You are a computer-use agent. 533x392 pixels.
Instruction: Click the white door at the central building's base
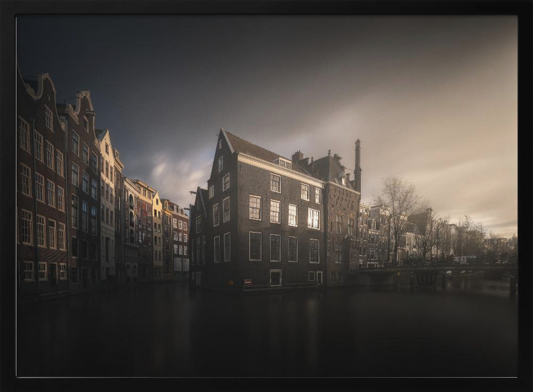coord(275,277)
